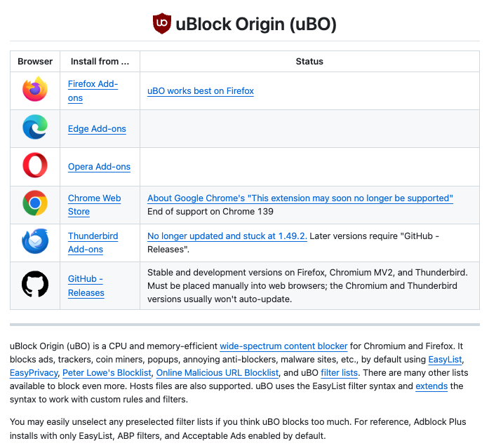The width and height of the screenshot is (489, 448).
Task: Open the GitHub - Releases link
Action: 86,285
